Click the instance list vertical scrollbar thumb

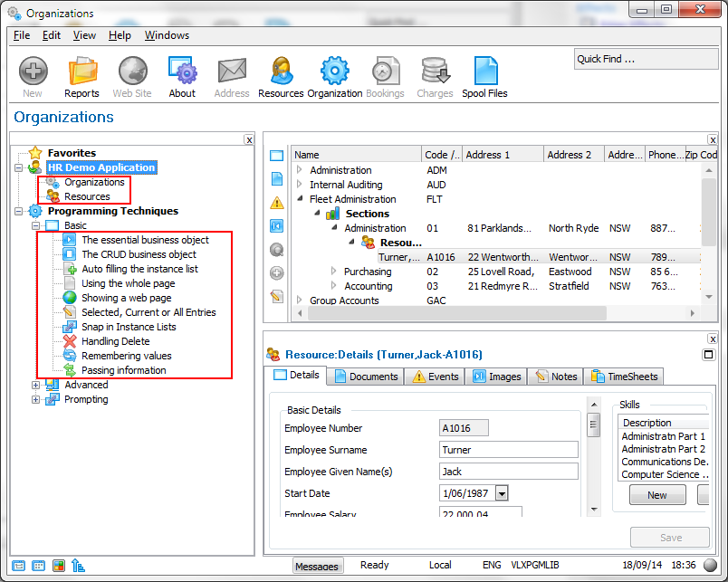click(708, 212)
